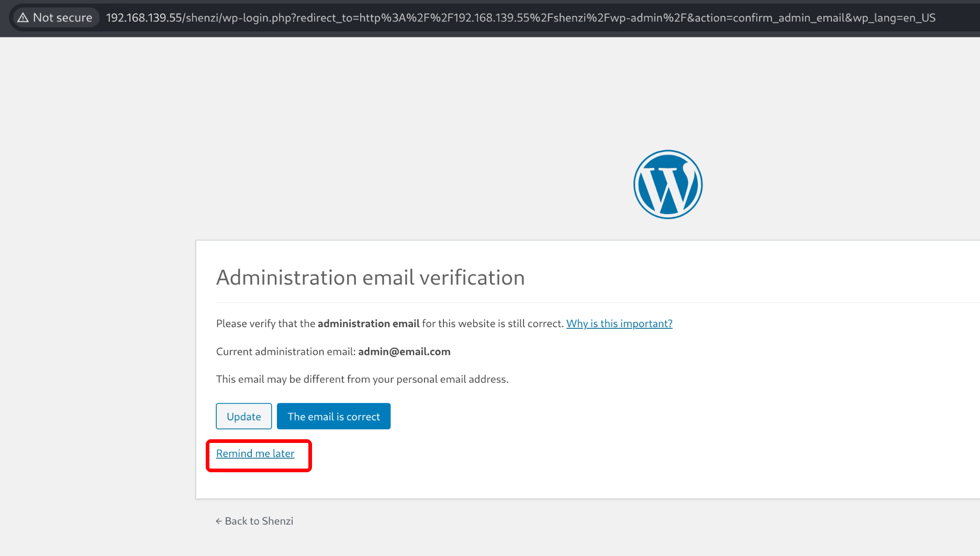
Task: Go back via the Back to Shenzi link
Action: click(x=259, y=521)
